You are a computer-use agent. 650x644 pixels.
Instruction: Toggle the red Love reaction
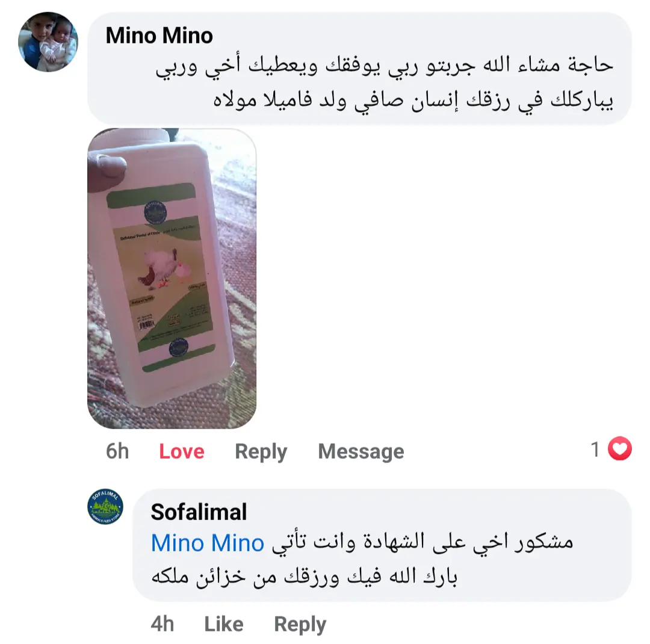pos(182,451)
